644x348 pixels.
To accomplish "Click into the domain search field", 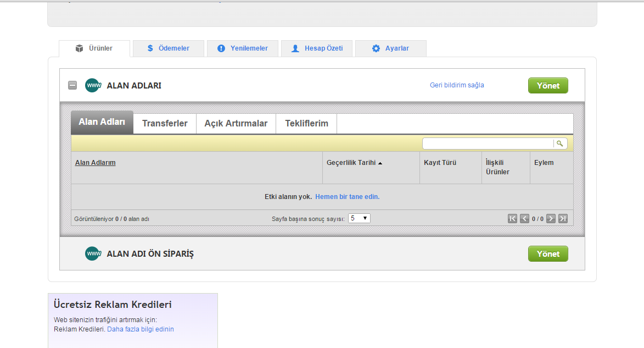I will 488,143.
